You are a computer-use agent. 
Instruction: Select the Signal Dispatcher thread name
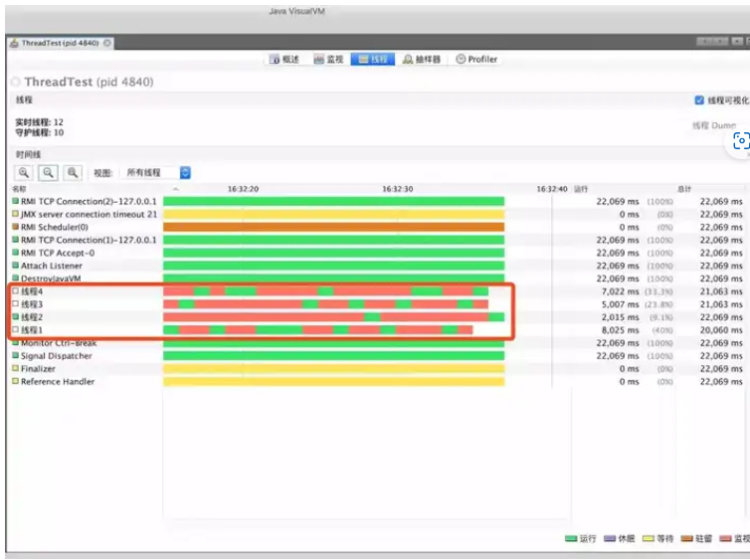tap(57, 356)
